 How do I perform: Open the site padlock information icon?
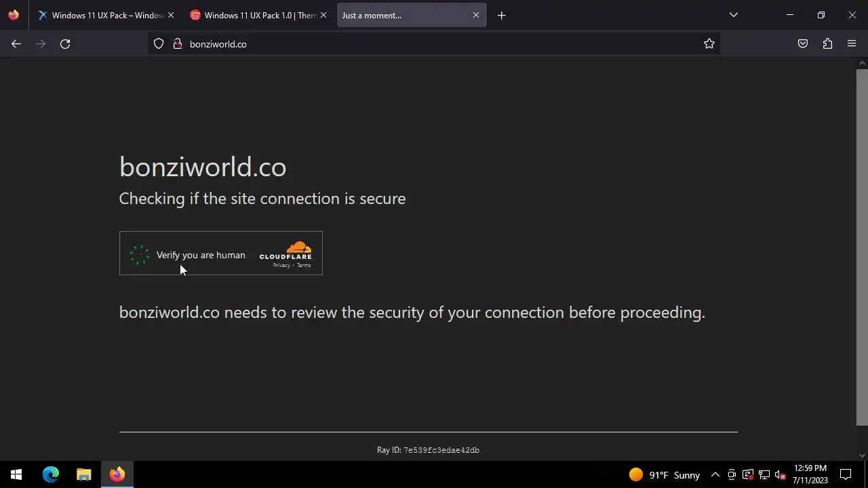click(x=177, y=44)
